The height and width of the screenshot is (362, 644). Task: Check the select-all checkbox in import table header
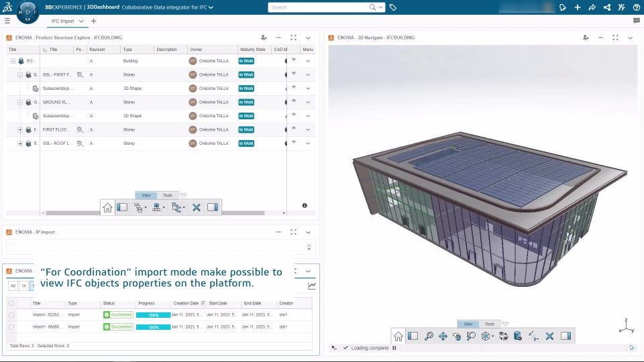tap(11, 303)
